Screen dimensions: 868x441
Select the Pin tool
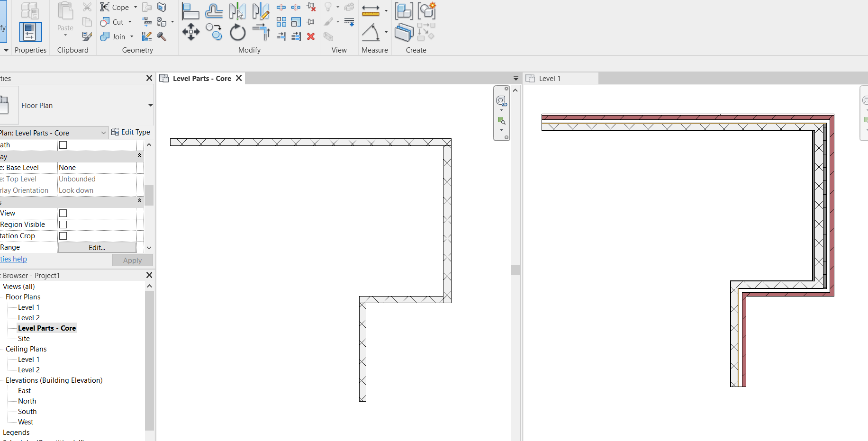click(310, 21)
